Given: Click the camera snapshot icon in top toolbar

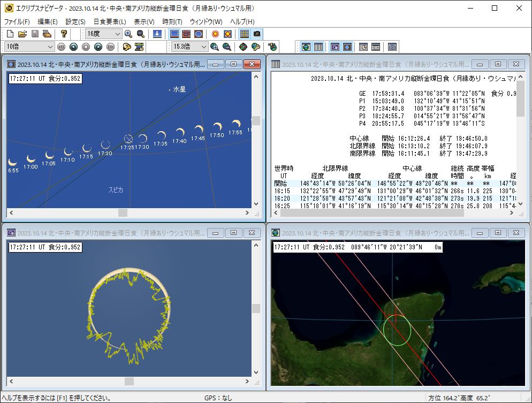Looking at the screenshot, I should pyautogui.click(x=257, y=34).
